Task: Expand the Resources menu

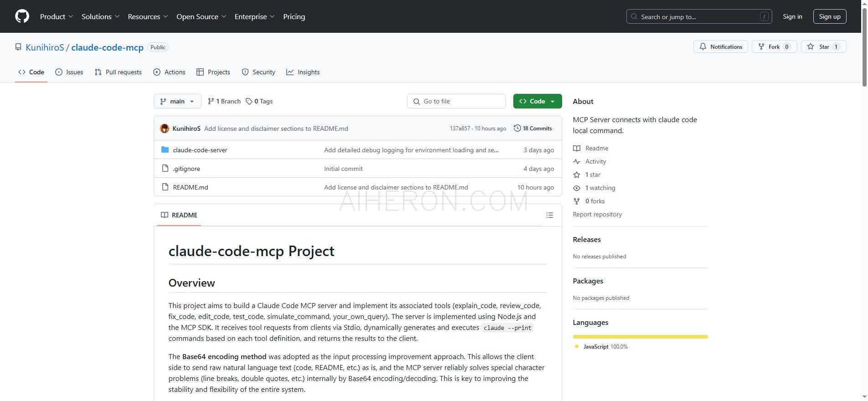Action: tap(148, 16)
